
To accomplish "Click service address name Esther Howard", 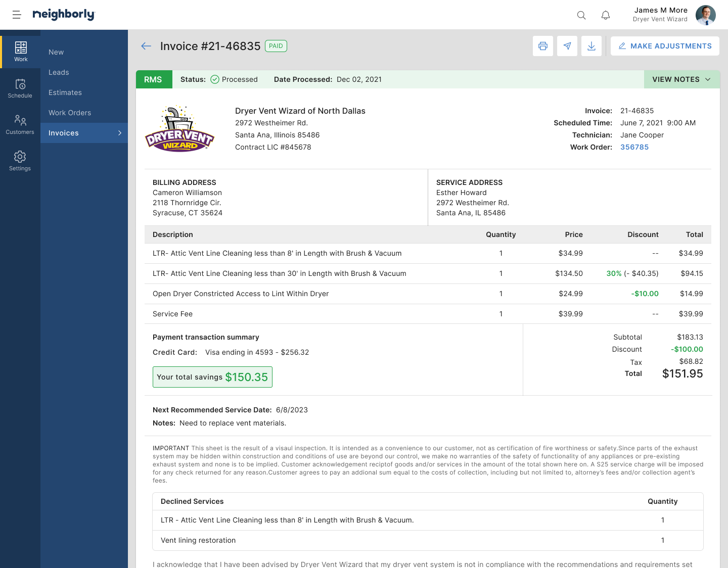I will [462, 193].
